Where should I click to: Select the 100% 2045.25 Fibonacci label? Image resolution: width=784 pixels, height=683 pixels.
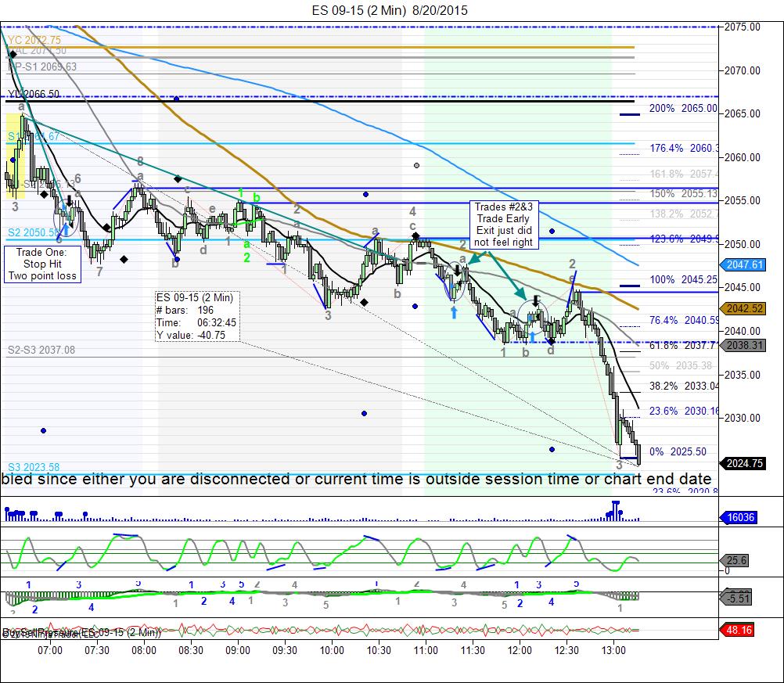coord(684,279)
